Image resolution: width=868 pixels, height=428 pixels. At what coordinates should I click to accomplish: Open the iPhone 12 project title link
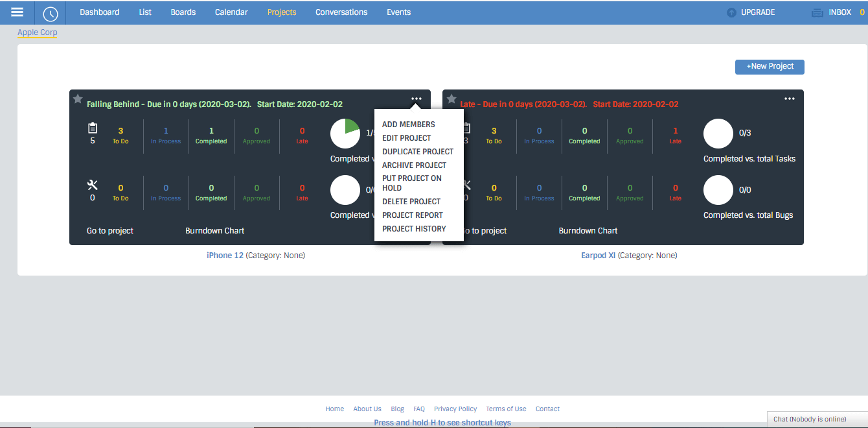click(x=225, y=256)
